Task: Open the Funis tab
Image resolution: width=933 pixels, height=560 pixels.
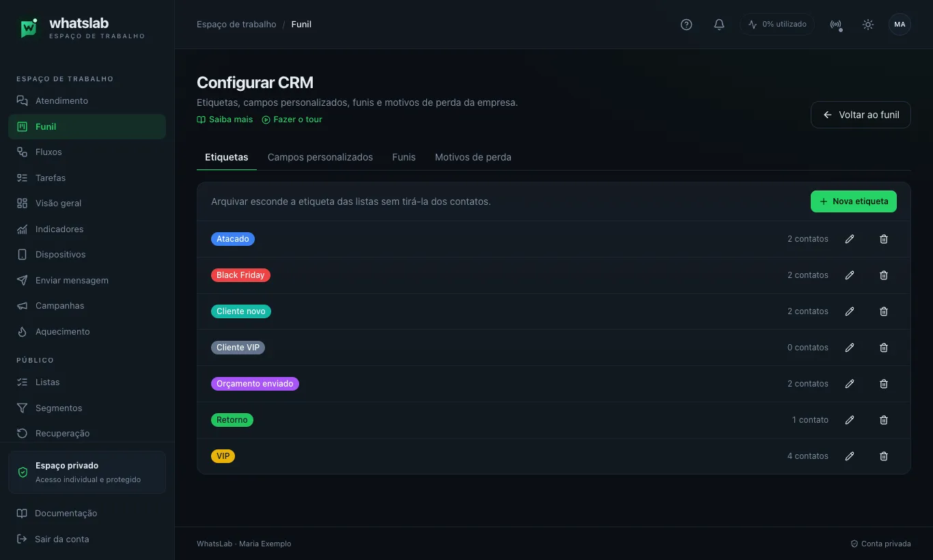Action: tap(404, 157)
